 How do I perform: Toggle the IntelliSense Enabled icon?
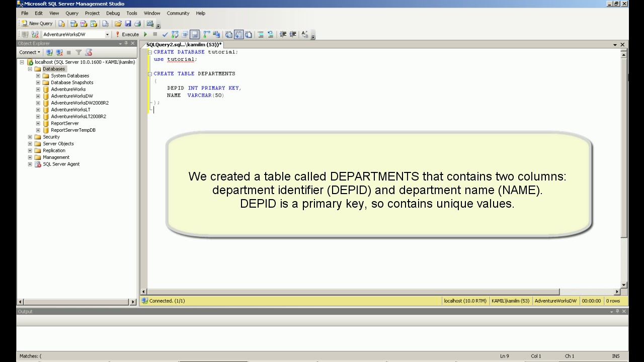(x=195, y=35)
